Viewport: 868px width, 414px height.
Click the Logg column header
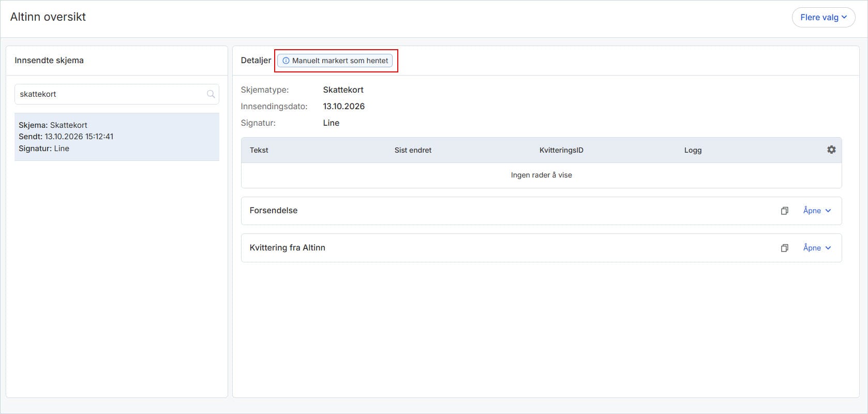click(x=693, y=150)
